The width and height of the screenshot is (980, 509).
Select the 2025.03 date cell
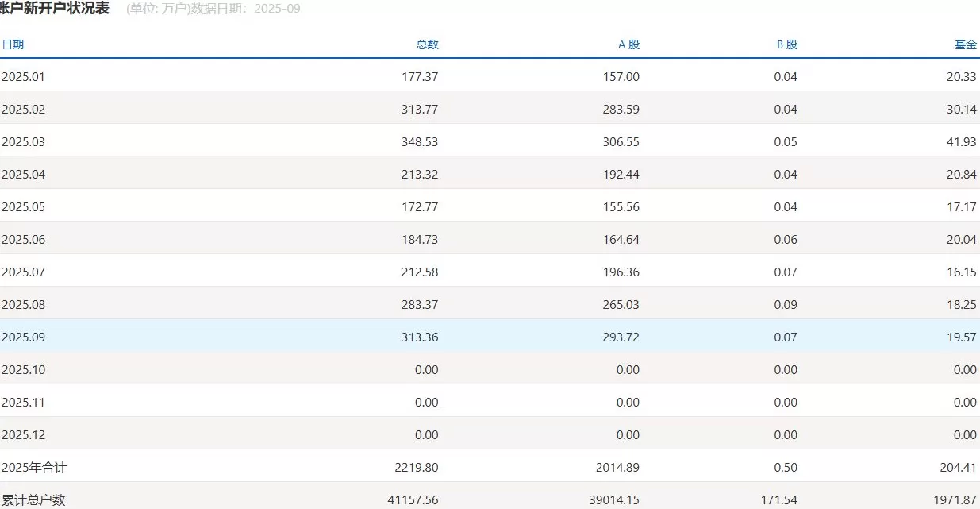coord(24,142)
